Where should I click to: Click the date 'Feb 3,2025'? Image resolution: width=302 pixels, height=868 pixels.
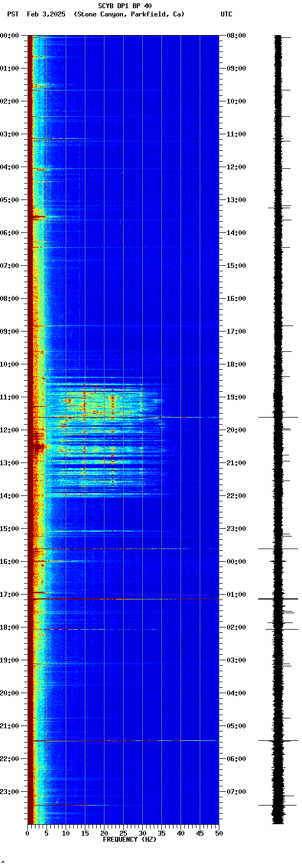click(x=45, y=14)
